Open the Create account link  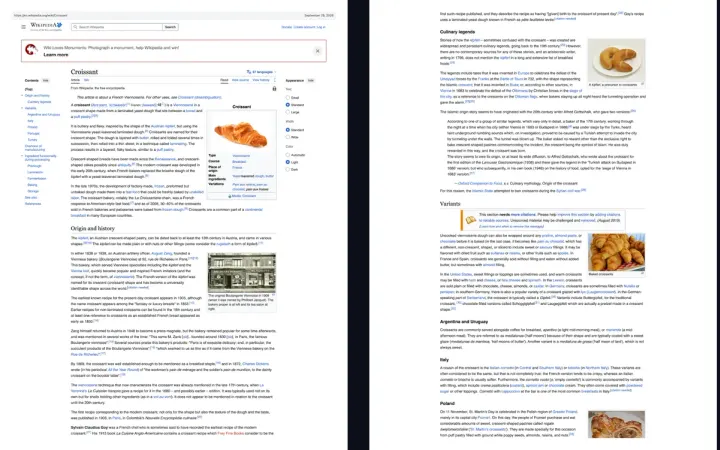click(304, 27)
